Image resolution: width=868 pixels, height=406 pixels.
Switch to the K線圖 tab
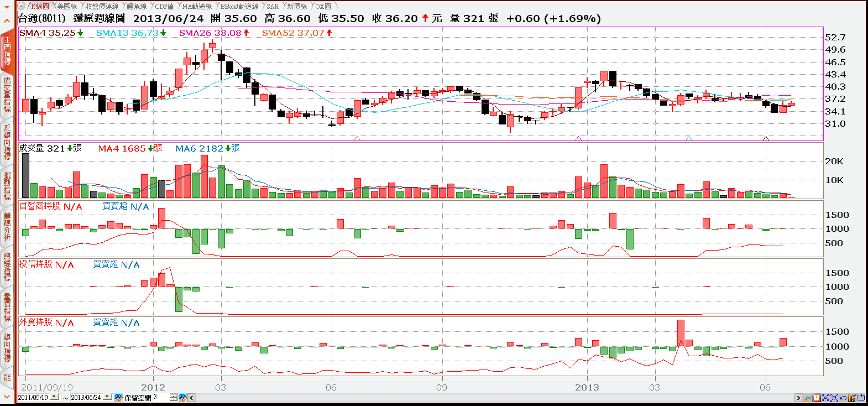(39, 6)
